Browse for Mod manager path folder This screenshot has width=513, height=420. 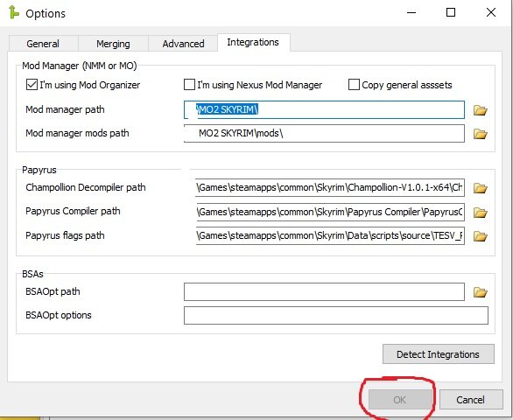(481, 110)
